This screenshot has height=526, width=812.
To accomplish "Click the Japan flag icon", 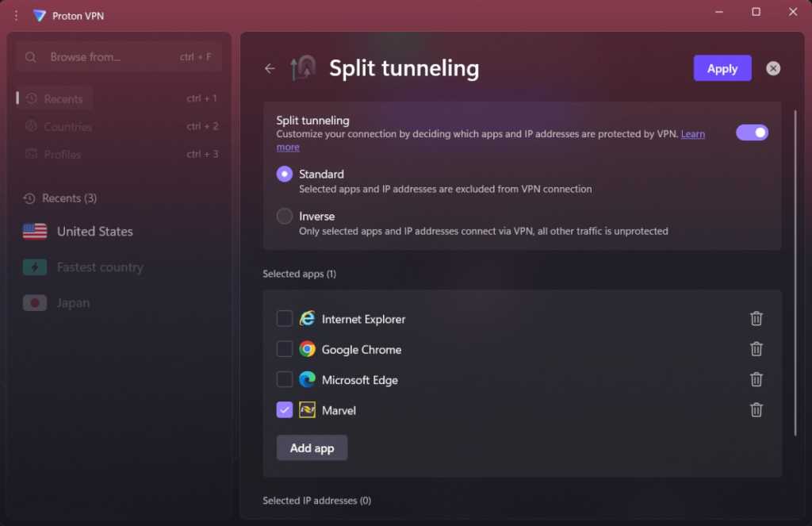I will coord(35,302).
